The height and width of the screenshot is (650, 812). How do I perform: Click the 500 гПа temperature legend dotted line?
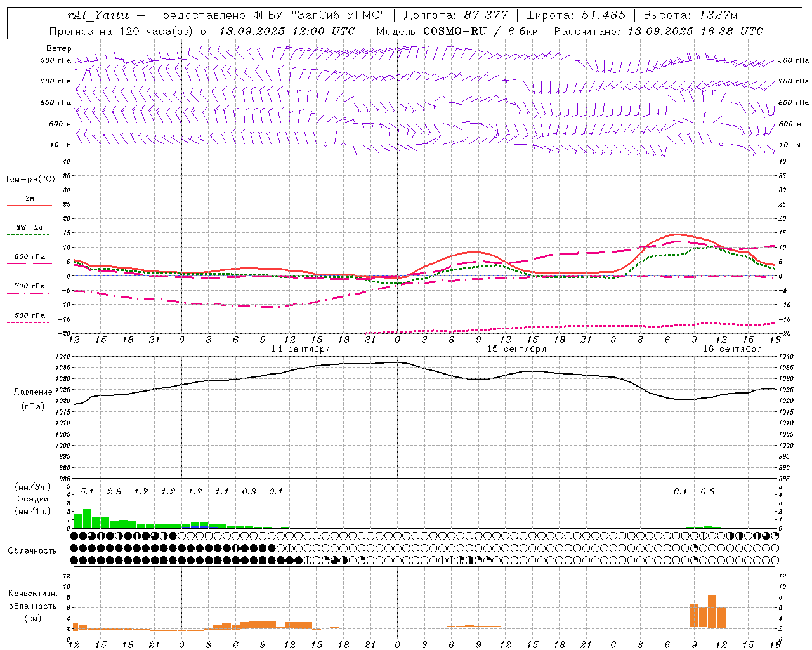29,322
